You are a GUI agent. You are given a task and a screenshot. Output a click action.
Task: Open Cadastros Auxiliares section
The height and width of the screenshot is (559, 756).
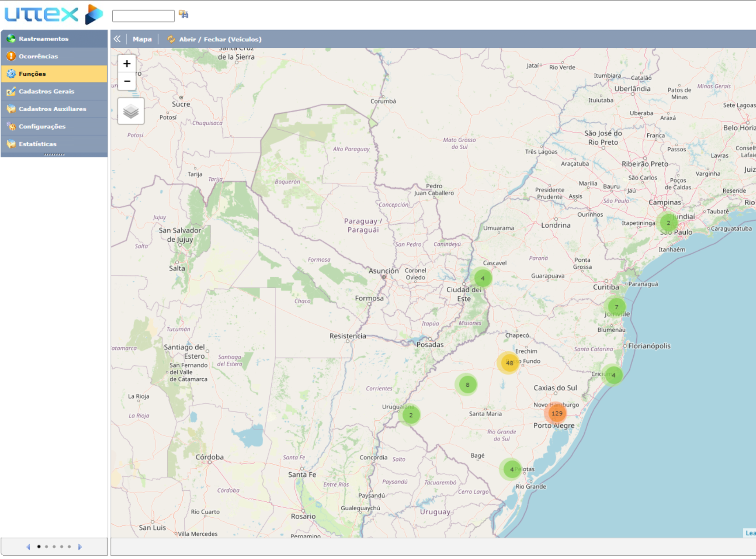tap(54, 109)
